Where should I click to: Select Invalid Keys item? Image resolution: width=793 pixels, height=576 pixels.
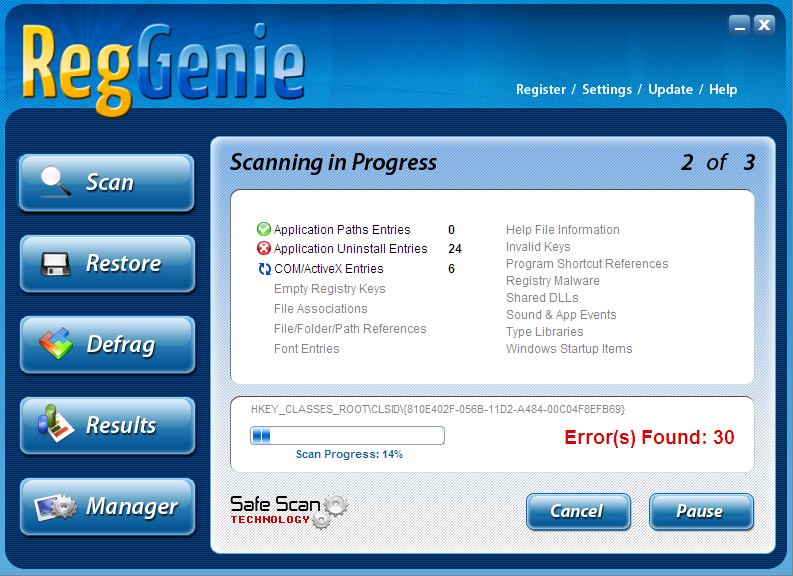pyautogui.click(x=538, y=247)
